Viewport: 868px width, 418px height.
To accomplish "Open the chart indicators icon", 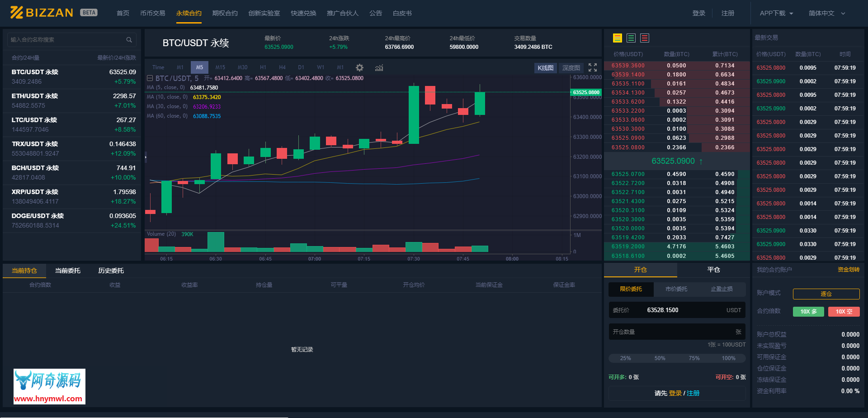I will [x=379, y=68].
